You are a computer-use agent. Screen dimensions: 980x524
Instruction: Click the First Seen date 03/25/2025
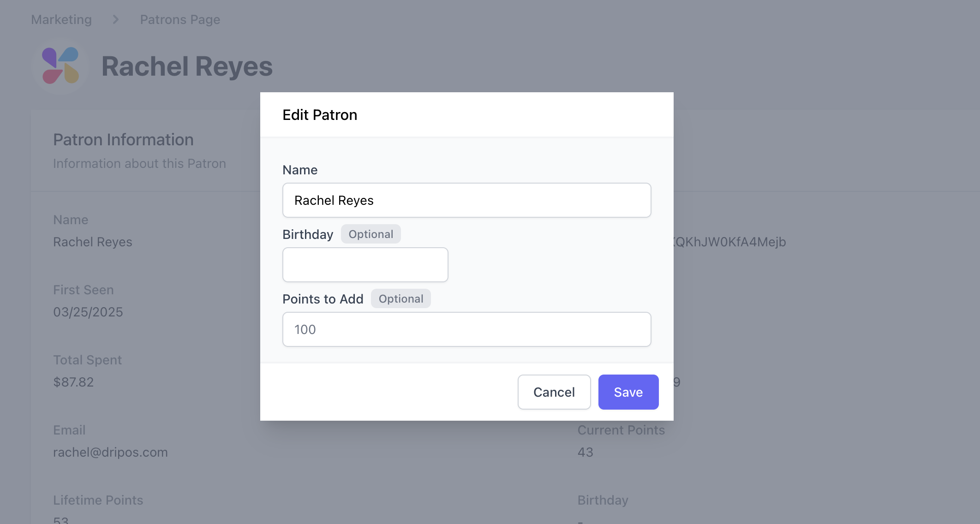coord(88,312)
